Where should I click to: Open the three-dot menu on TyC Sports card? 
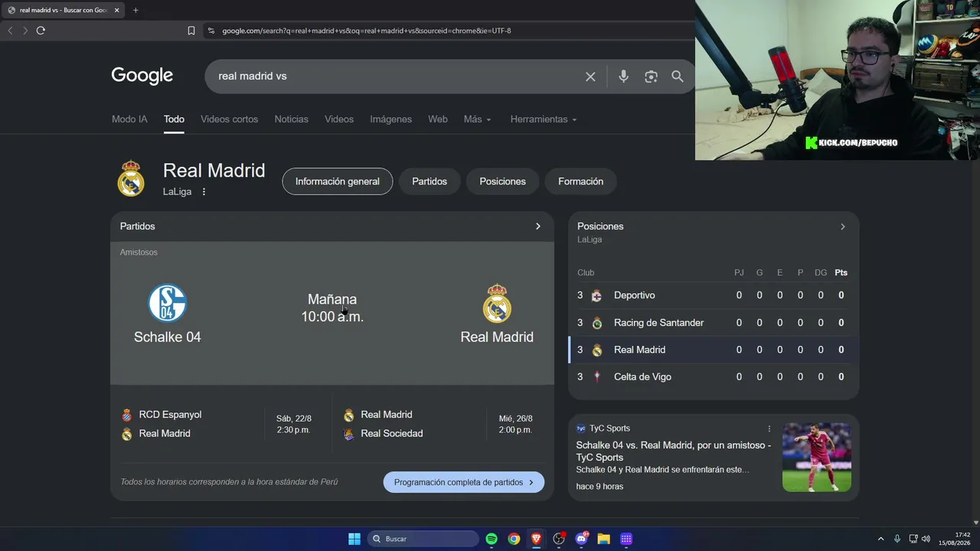pos(769,429)
